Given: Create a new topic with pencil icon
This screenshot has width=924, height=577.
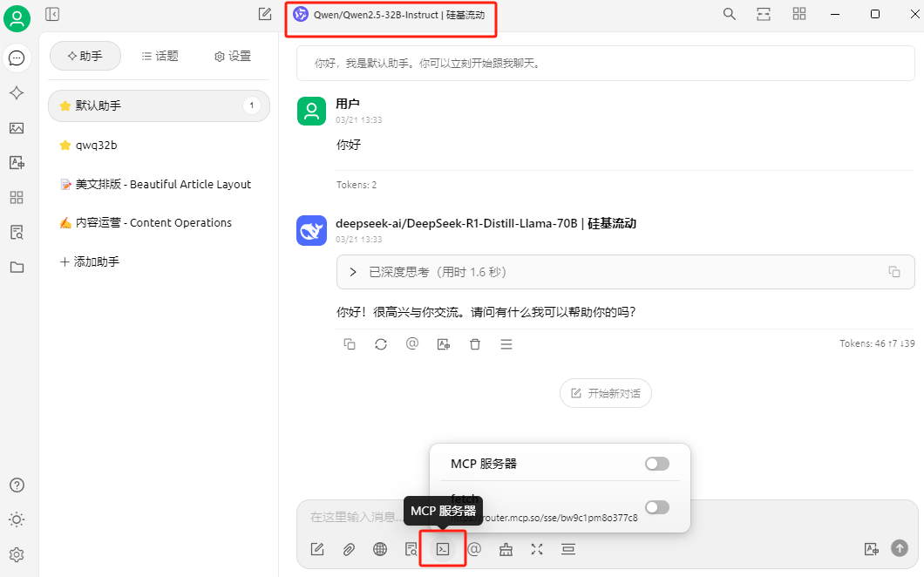Looking at the screenshot, I should [265, 14].
